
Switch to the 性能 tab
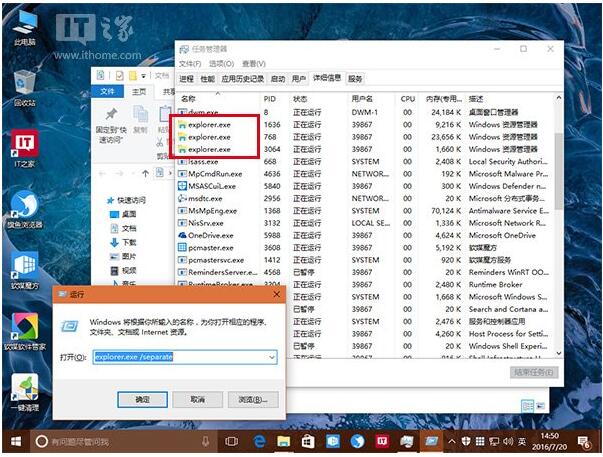pos(207,78)
